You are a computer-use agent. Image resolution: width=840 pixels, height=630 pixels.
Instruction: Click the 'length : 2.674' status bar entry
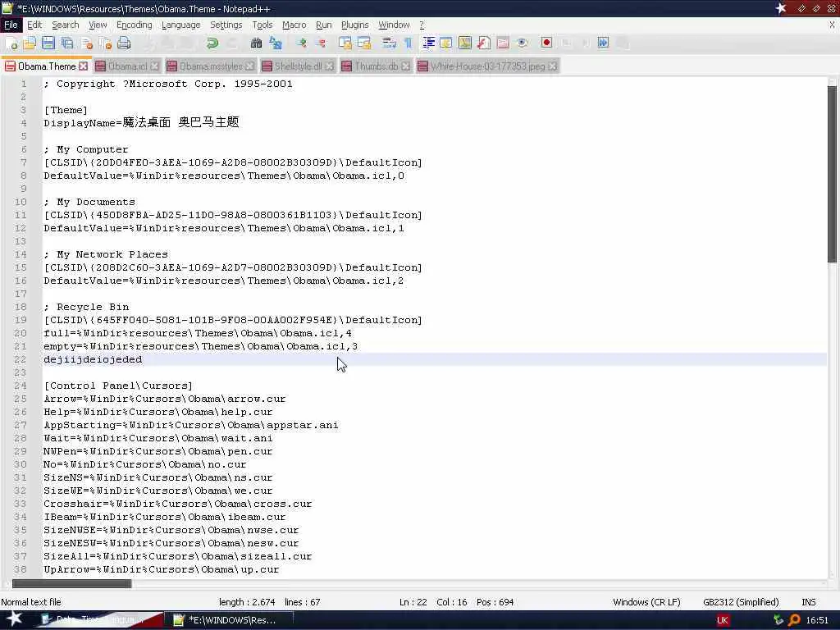247,602
